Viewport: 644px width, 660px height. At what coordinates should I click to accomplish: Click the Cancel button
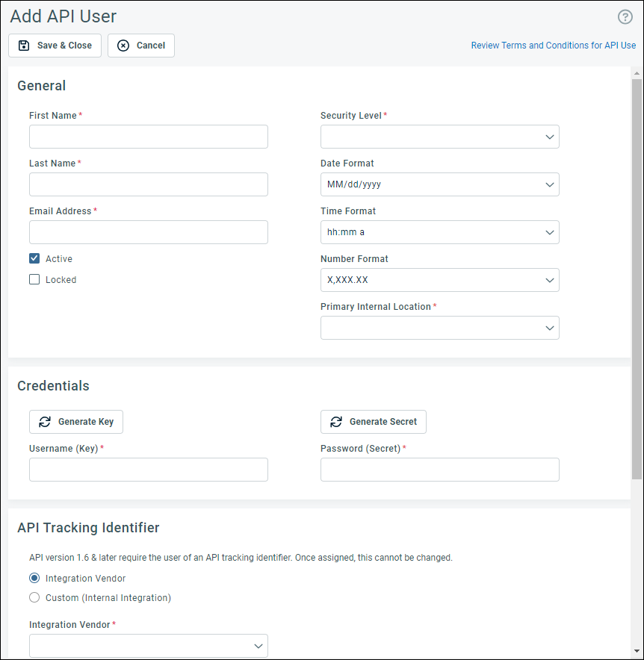click(141, 46)
